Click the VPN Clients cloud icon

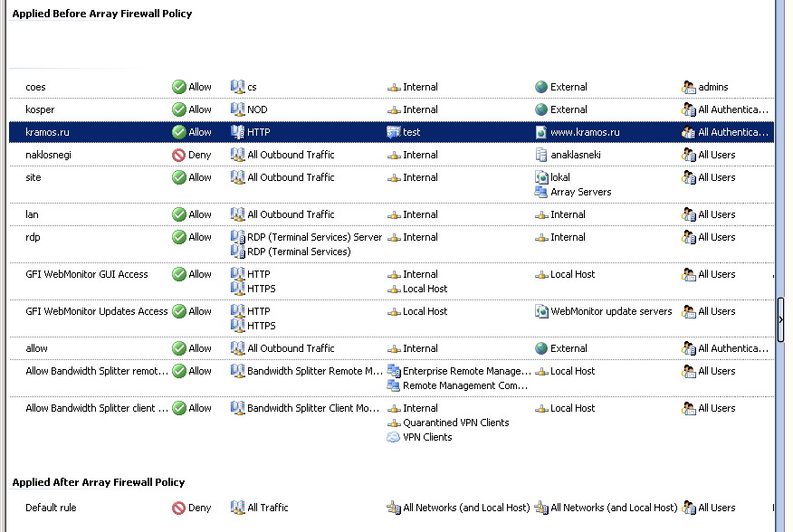click(x=394, y=437)
